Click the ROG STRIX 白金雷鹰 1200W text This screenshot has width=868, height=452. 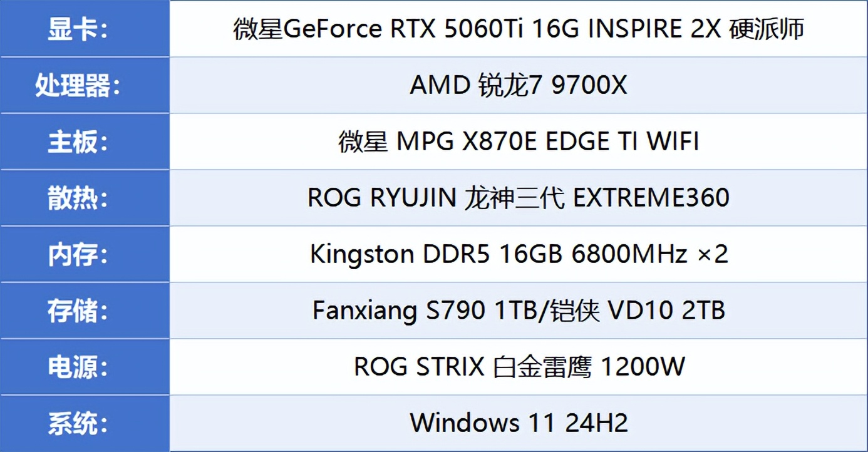click(519, 367)
